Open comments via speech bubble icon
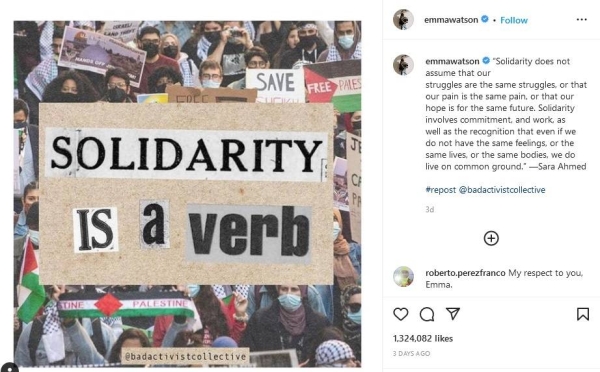Screen dimensions: 600x372 (x=427, y=314)
